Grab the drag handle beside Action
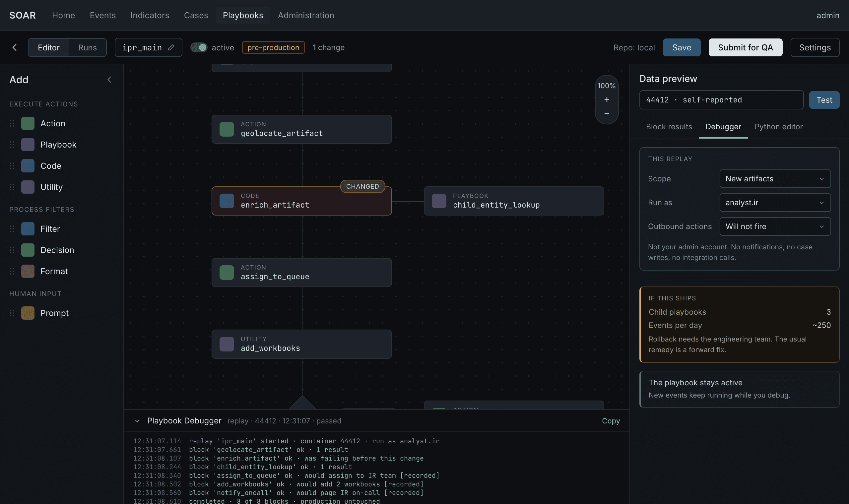 12,123
